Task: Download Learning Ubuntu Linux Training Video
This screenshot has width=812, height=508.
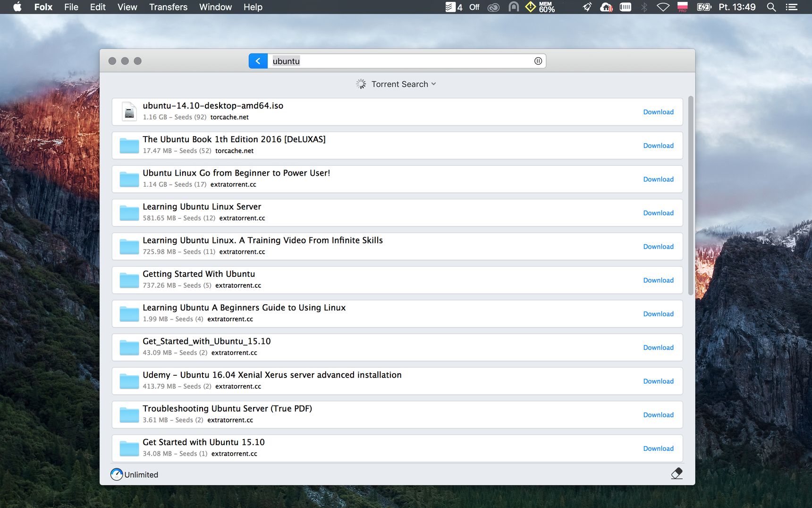Action: (658, 247)
